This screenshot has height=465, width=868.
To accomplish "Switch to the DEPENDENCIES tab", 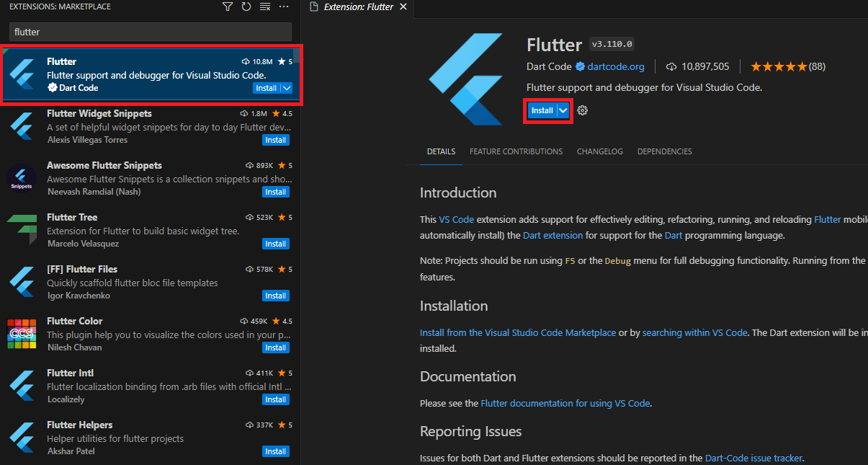I will [664, 151].
